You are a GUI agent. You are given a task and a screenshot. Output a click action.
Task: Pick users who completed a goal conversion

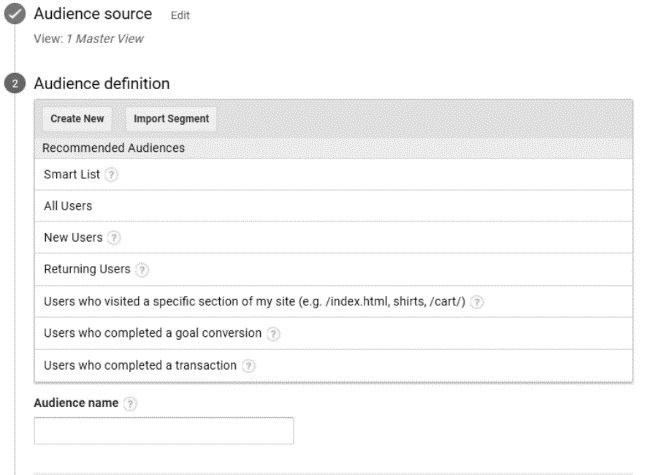click(x=334, y=334)
